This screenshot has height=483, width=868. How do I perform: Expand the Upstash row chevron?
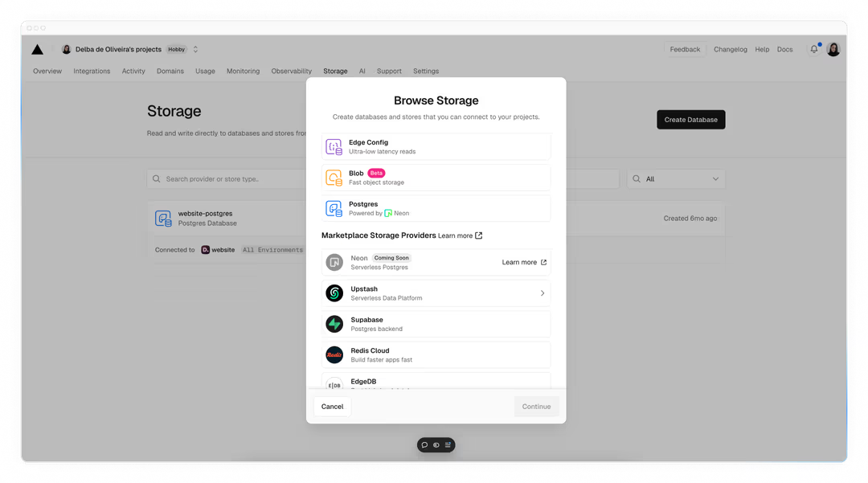click(542, 293)
